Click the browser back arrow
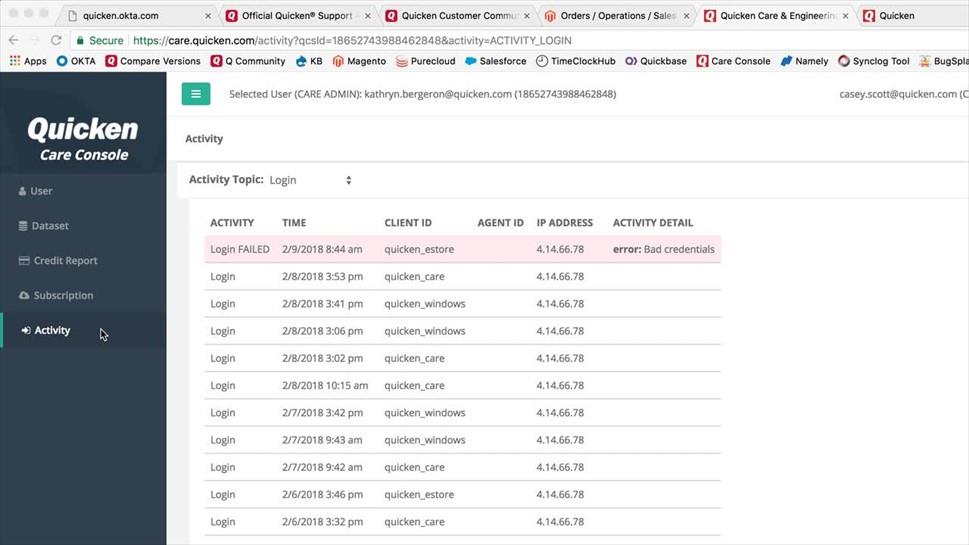Image resolution: width=969 pixels, height=545 pixels. pyautogui.click(x=13, y=41)
